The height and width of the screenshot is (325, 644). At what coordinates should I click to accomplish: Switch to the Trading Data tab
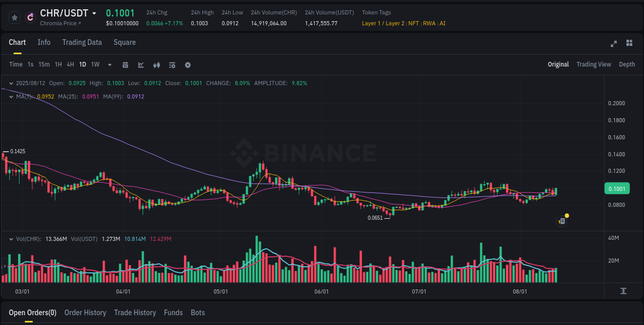point(82,42)
